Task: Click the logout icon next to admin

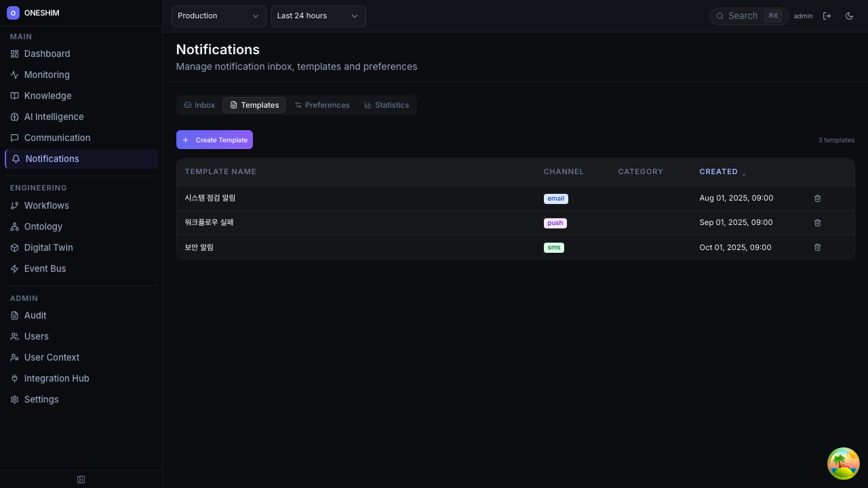Action: tap(827, 16)
